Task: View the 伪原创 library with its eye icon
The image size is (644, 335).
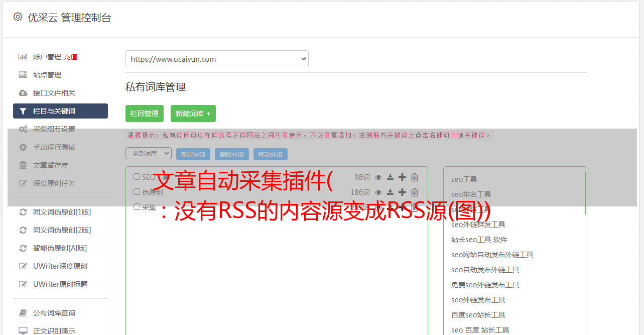Action: [378, 192]
